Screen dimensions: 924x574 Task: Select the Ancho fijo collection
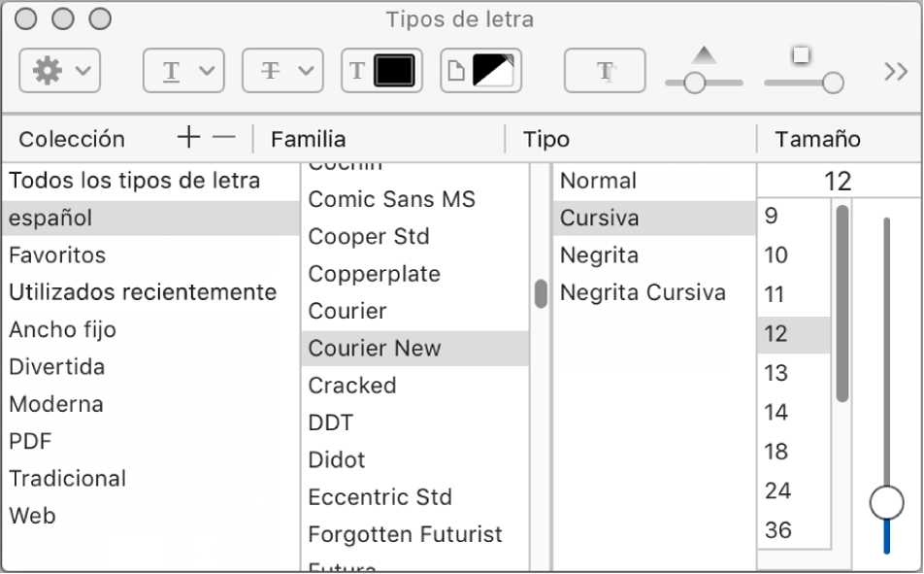tap(62, 329)
